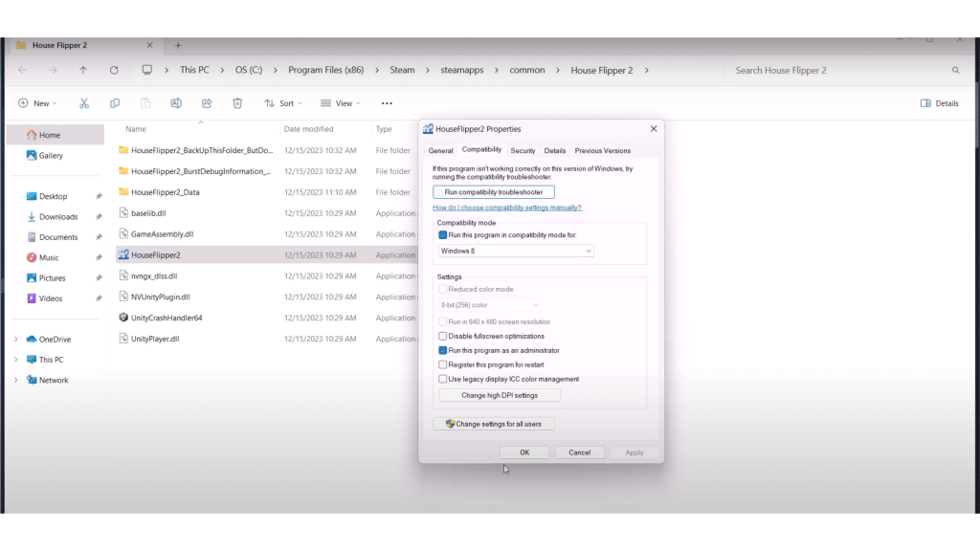Sort by Date modified column header
This screenshot has width=980, height=551.
[309, 129]
